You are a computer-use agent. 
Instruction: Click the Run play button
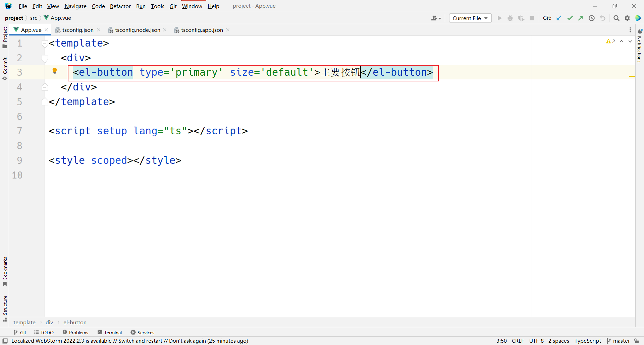[x=499, y=18]
